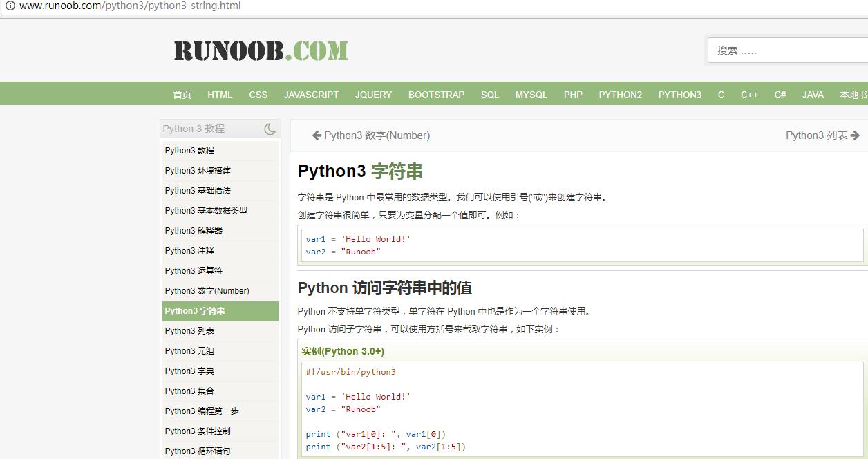
Task: Open PYTHON2 in the navigation bar
Action: (x=621, y=95)
